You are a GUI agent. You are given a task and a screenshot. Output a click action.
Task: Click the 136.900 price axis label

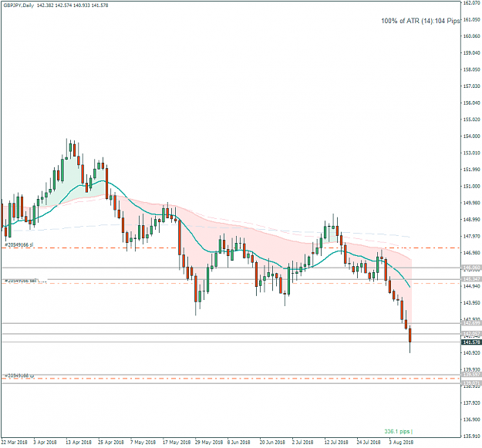(471, 419)
